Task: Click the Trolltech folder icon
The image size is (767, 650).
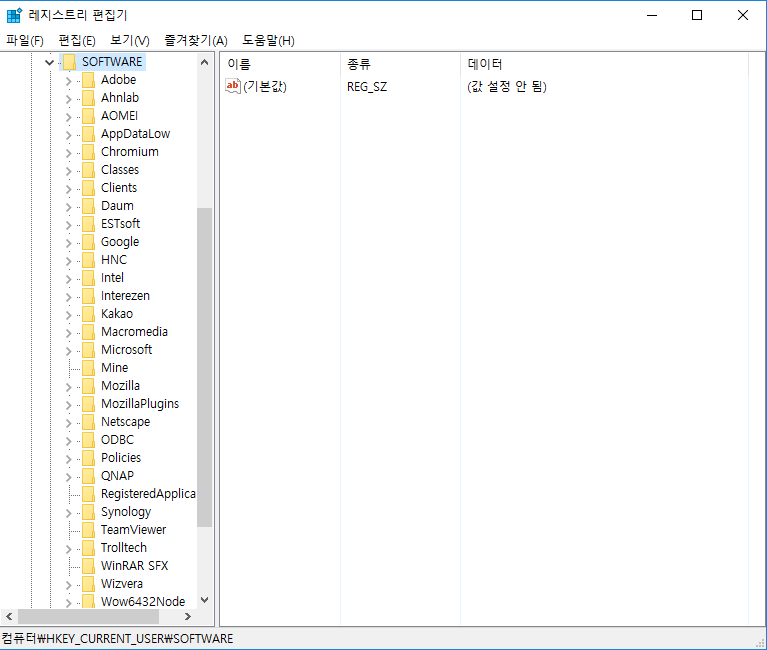Action: tap(89, 548)
